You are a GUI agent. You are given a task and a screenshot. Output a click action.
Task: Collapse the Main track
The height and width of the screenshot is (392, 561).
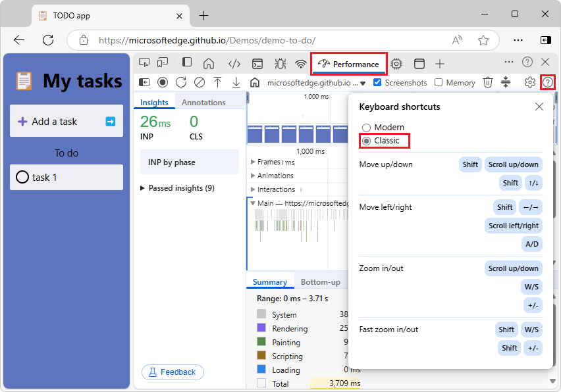(253, 203)
